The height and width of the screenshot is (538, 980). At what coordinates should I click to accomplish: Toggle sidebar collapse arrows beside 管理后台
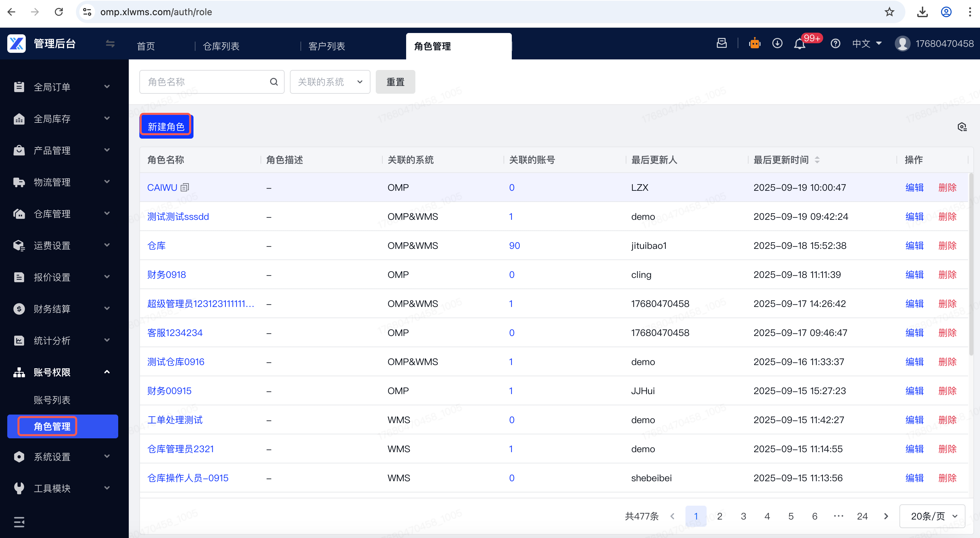[x=110, y=44]
